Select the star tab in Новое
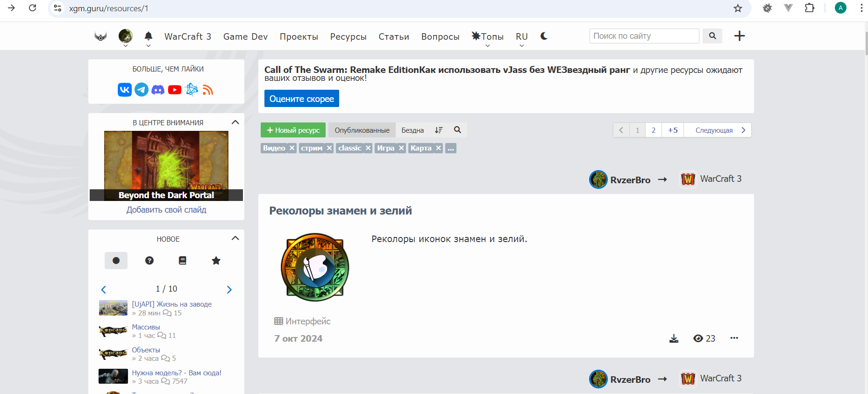Viewport: 868px width, 394px height. [x=216, y=260]
